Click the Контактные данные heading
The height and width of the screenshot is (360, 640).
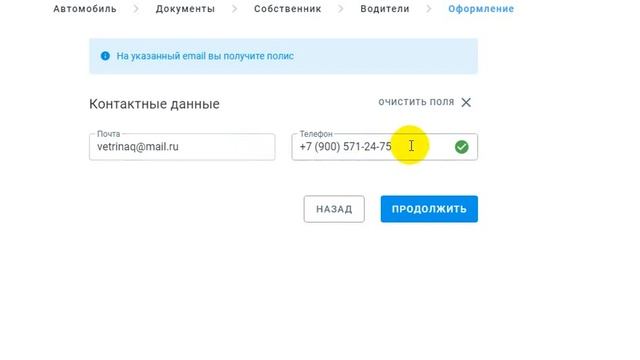tap(154, 104)
